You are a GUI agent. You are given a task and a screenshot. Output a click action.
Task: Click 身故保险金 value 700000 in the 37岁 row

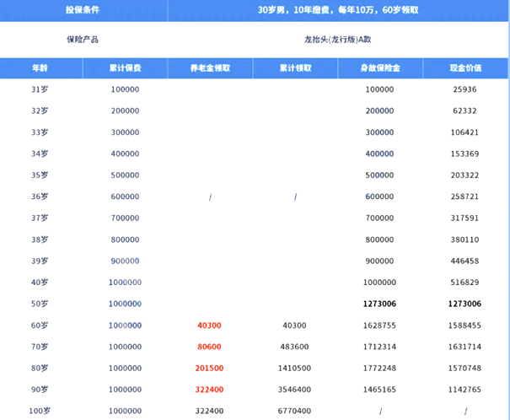coord(379,218)
